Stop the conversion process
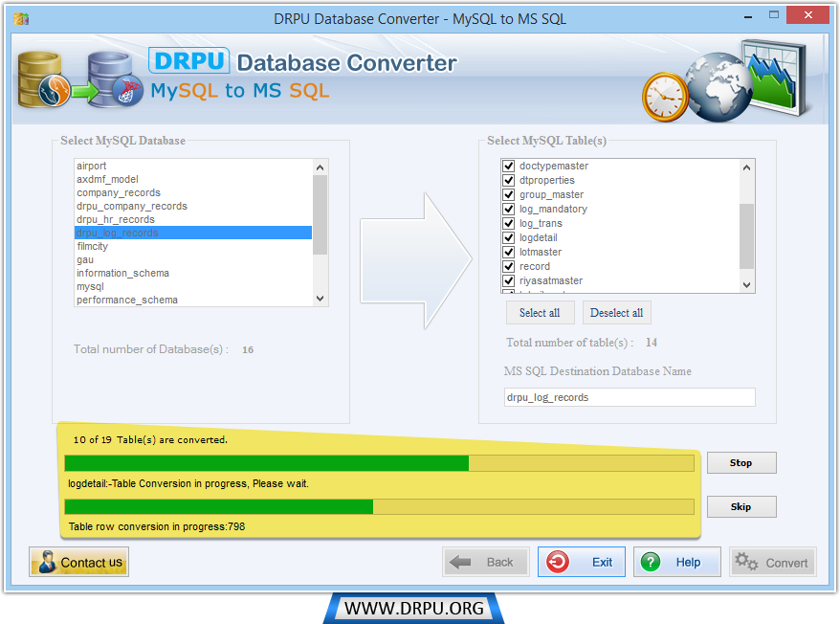Viewport: 840px width, 624px height. click(741, 462)
